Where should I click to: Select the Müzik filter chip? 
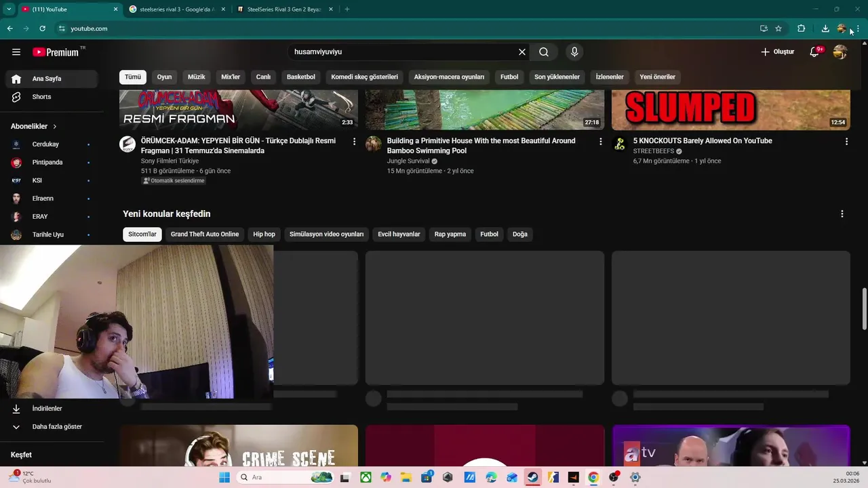point(197,77)
